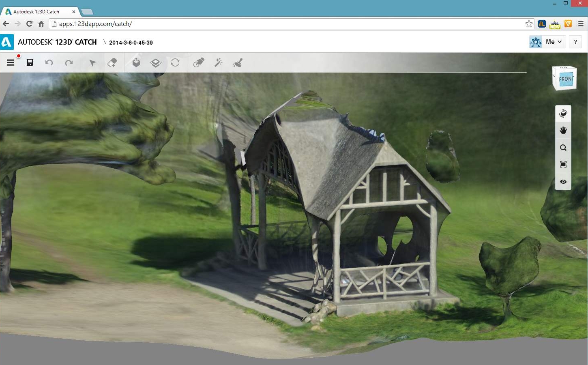Activate the pan hand tool
Viewport: 588px width, 365px height.
pos(563,131)
